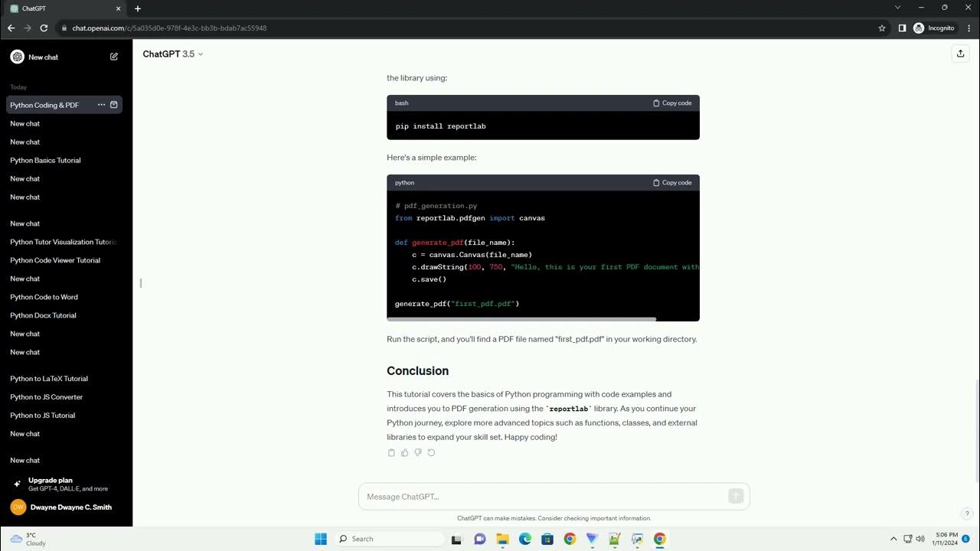Open options menu for Python Coding & PDF chat
The width and height of the screenshot is (980, 551).
pyautogui.click(x=101, y=105)
